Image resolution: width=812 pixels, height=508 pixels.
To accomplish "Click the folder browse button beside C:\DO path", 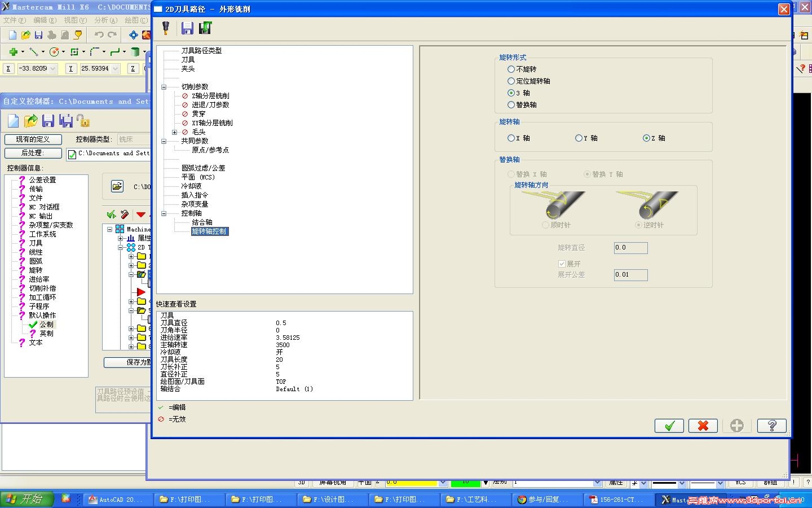I will point(117,186).
